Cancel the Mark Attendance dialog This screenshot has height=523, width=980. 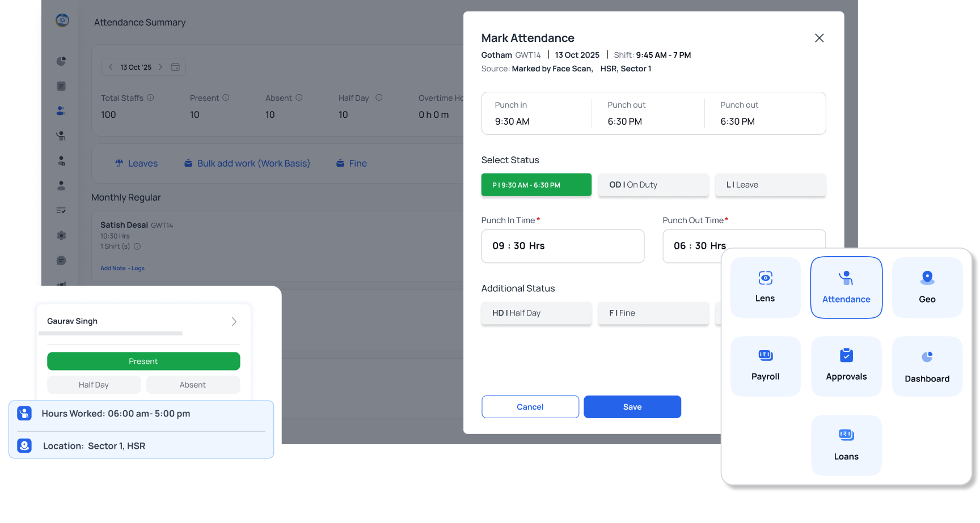tap(530, 407)
